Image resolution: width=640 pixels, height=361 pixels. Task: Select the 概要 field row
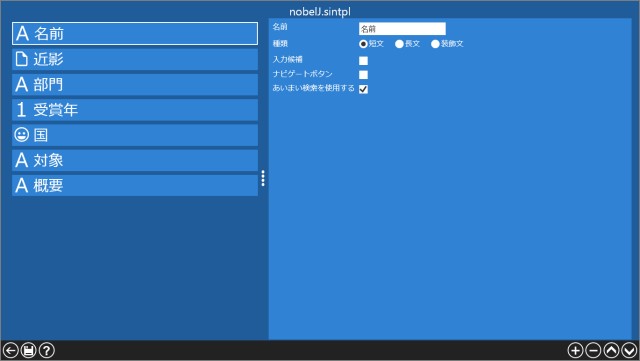click(135, 186)
